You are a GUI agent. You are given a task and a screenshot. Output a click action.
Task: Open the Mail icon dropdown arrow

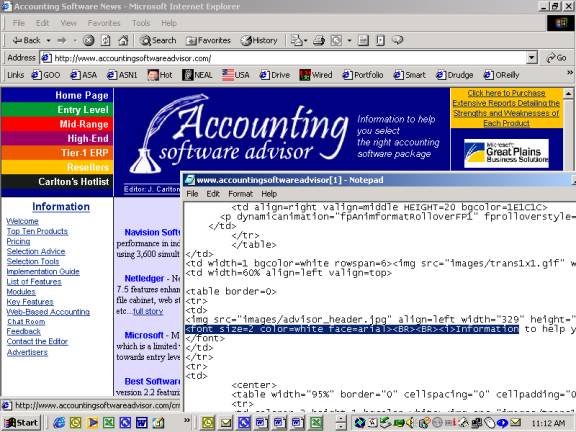pyautogui.click(x=306, y=40)
